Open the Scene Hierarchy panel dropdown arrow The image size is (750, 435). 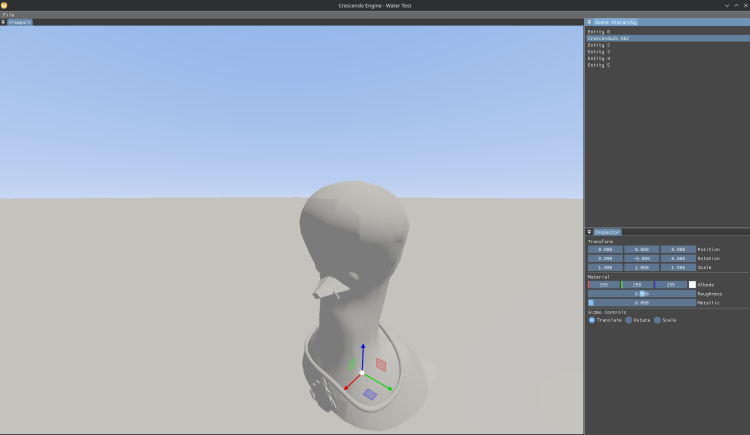[x=589, y=22]
